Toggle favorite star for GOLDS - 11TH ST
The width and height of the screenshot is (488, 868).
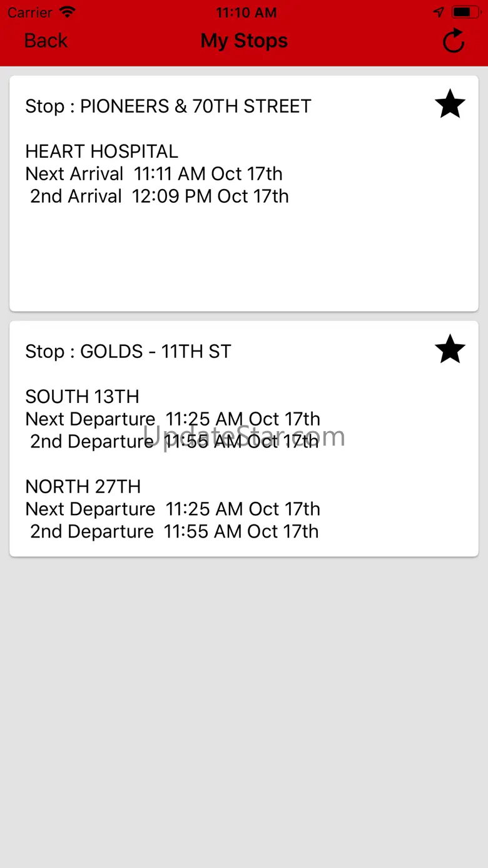[450, 349]
